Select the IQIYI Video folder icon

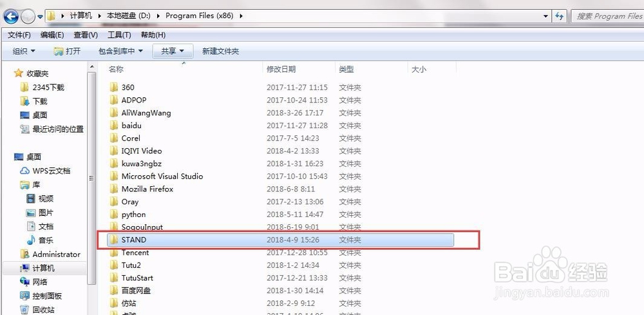pyautogui.click(x=114, y=151)
